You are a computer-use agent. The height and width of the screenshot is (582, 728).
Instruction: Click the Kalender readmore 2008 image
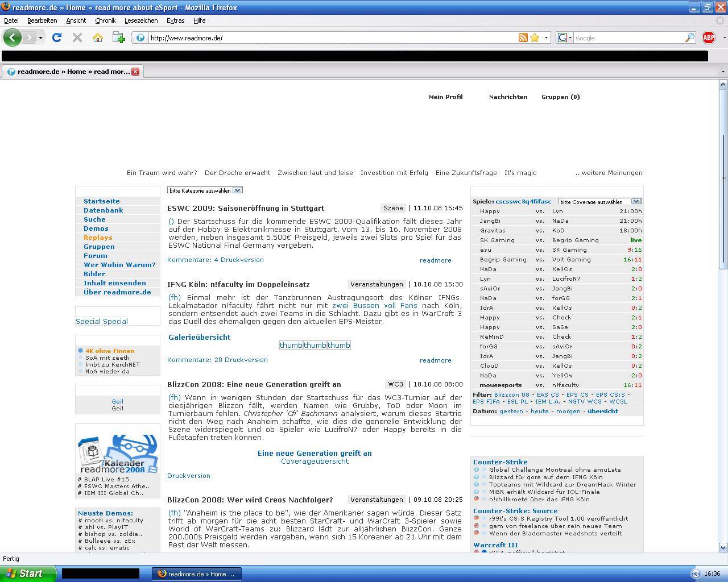118,454
